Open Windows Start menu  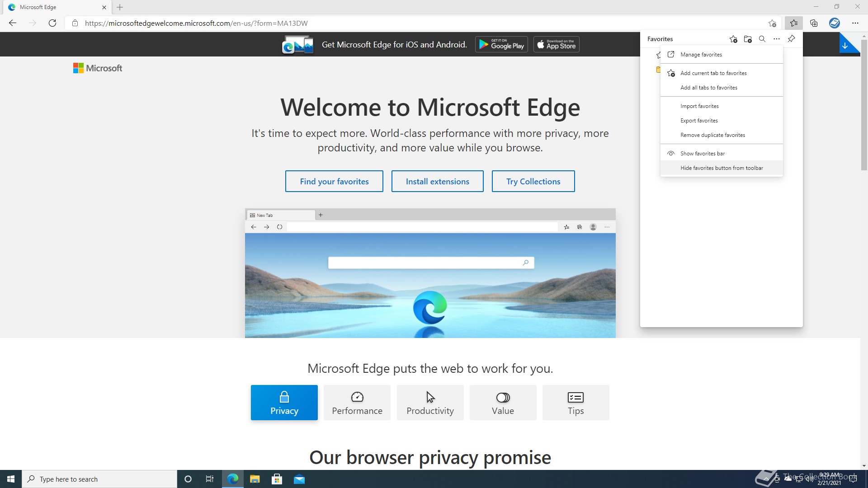point(11,479)
